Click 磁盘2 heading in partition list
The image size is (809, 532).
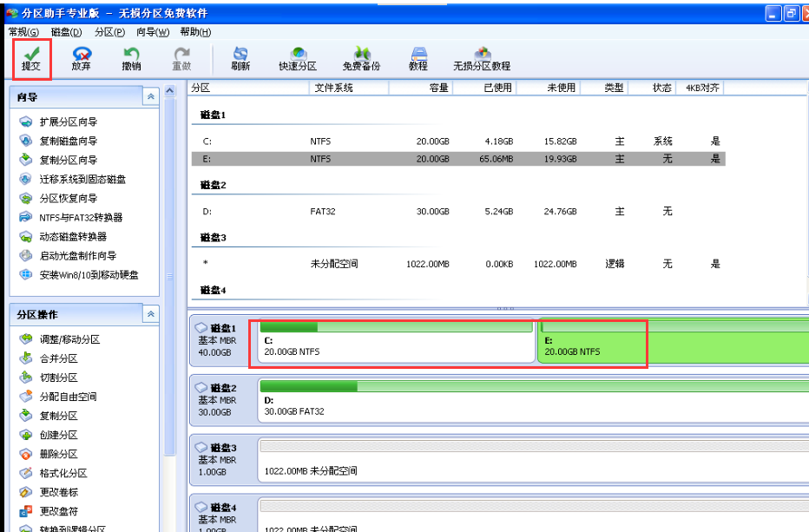point(213,185)
